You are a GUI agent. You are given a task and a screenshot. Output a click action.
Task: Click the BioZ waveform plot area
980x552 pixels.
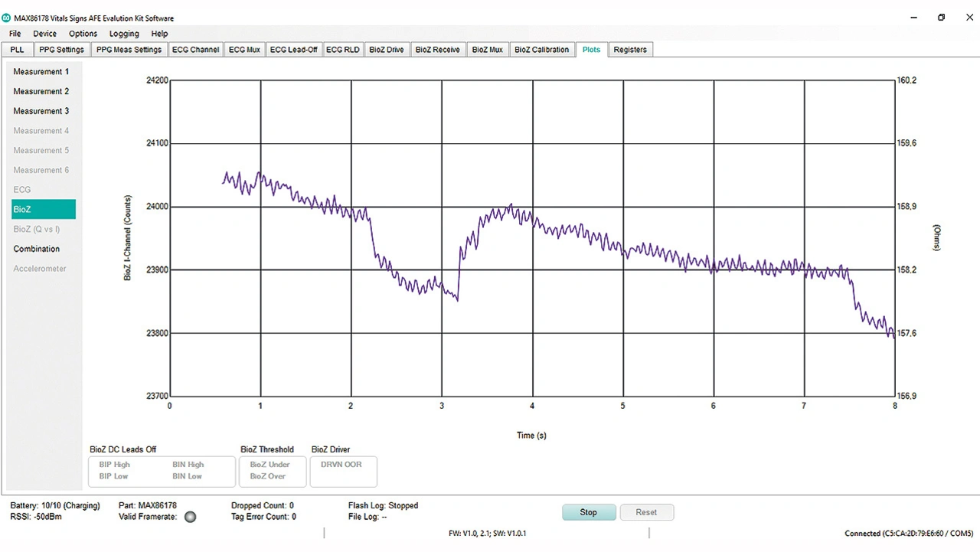coord(531,238)
